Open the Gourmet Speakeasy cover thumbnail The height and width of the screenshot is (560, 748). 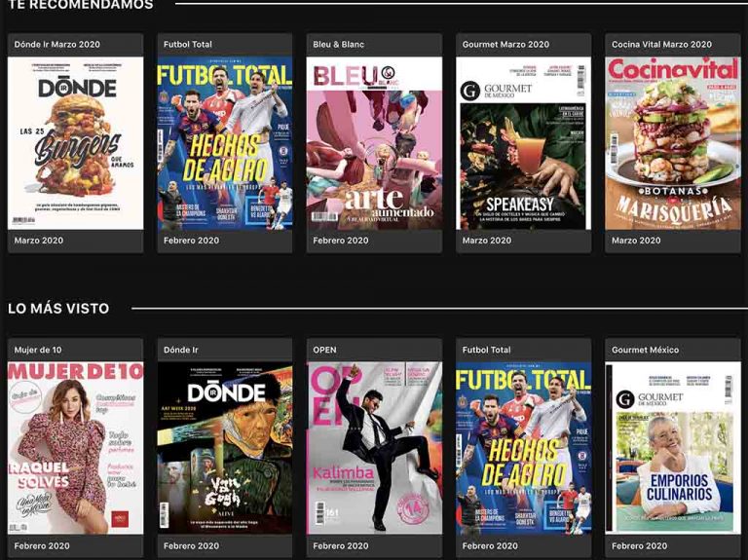tap(523, 143)
